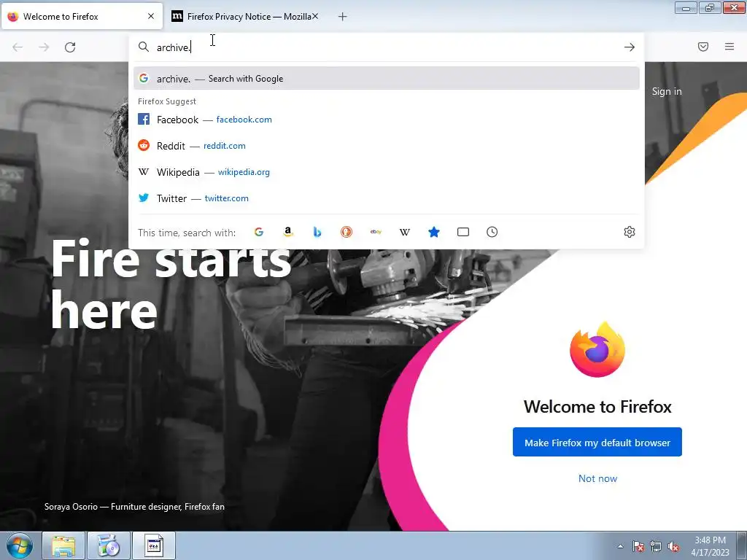Open Save to Pocket icon
The image size is (747, 560).
pos(703,47)
